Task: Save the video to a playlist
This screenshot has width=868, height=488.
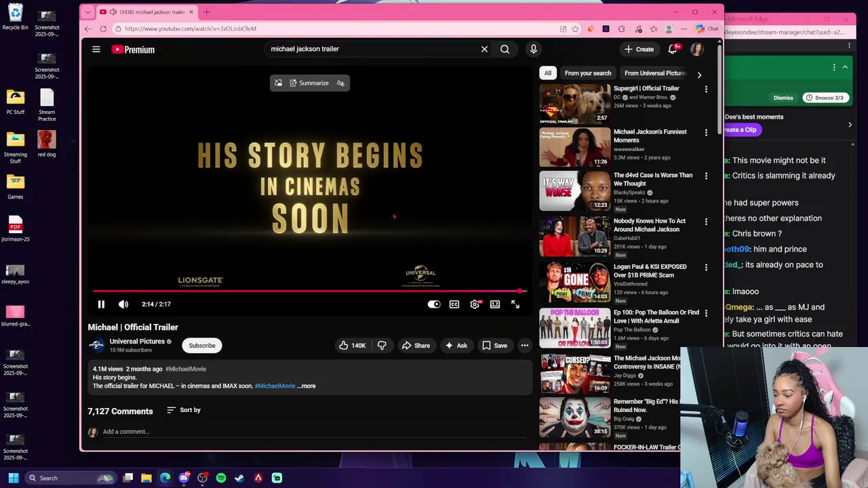Action: click(494, 346)
